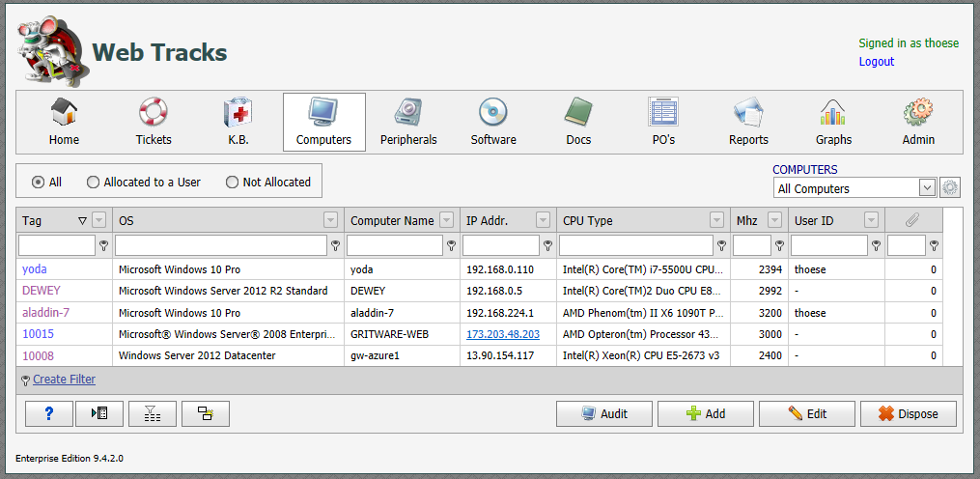Select the Computers tab
This screenshot has width=980, height=479.
(x=323, y=123)
